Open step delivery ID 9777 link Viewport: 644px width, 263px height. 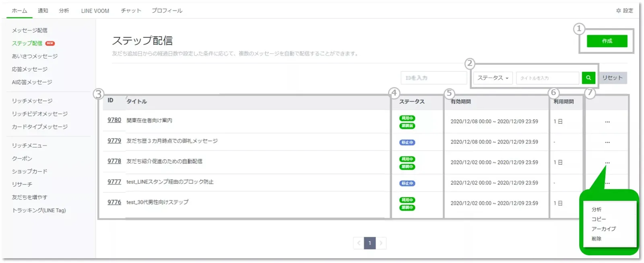click(114, 182)
